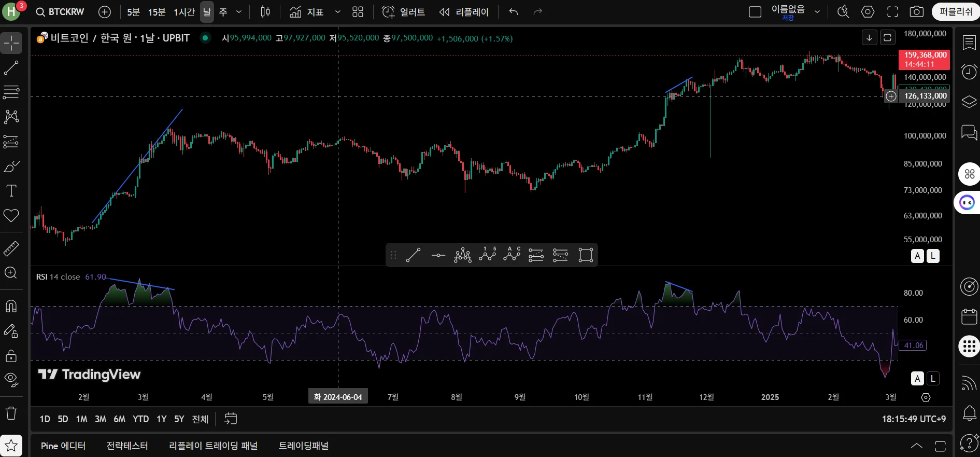Toggle magnet mode

[x=11, y=306]
